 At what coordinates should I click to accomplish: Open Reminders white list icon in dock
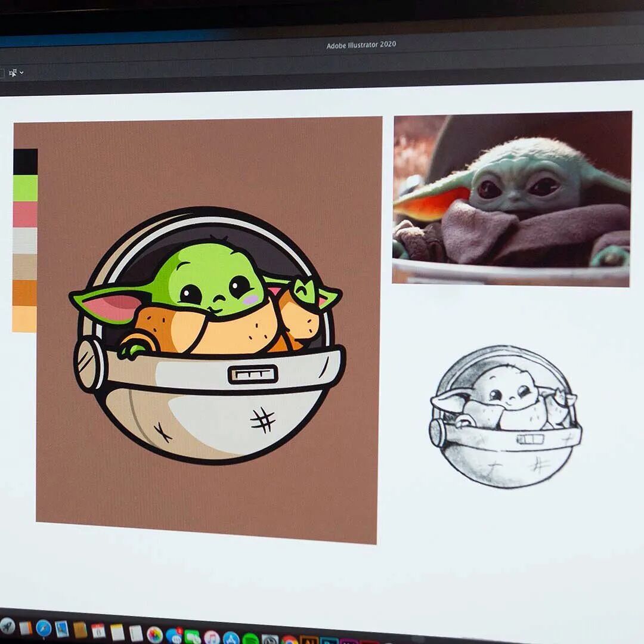[135, 633]
